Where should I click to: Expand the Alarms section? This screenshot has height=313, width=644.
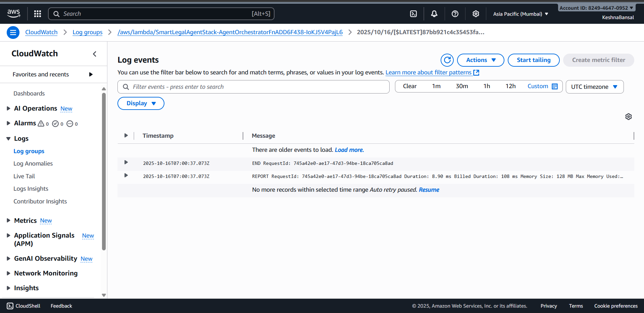click(8, 123)
